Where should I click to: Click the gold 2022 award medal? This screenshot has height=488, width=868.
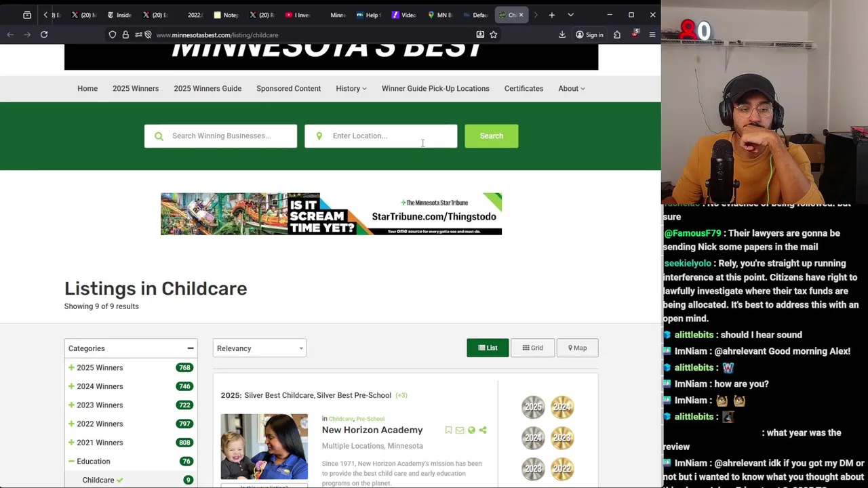(x=562, y=468)
